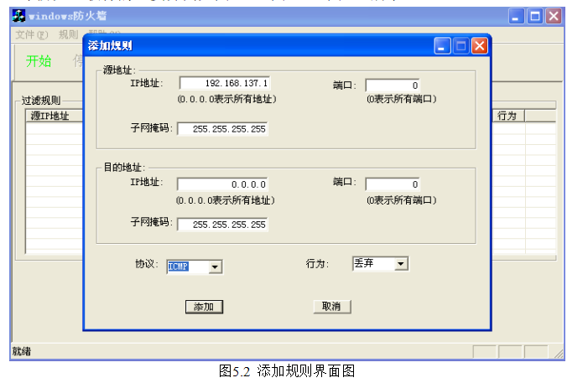This screenshot has height=383, width=588.
Task: Open the 行为 action dropdown arrow
Action: pyautogui.click(x=400, y=264)
